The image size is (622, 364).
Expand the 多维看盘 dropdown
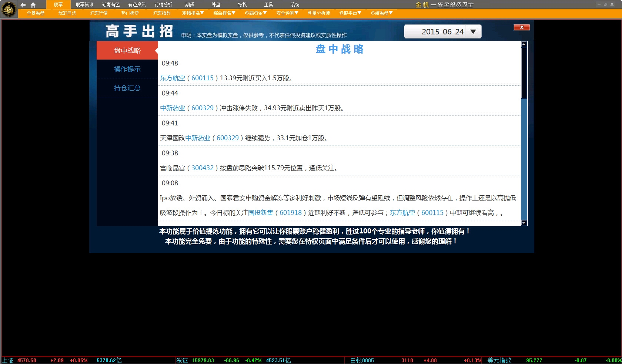coord(382,13)
